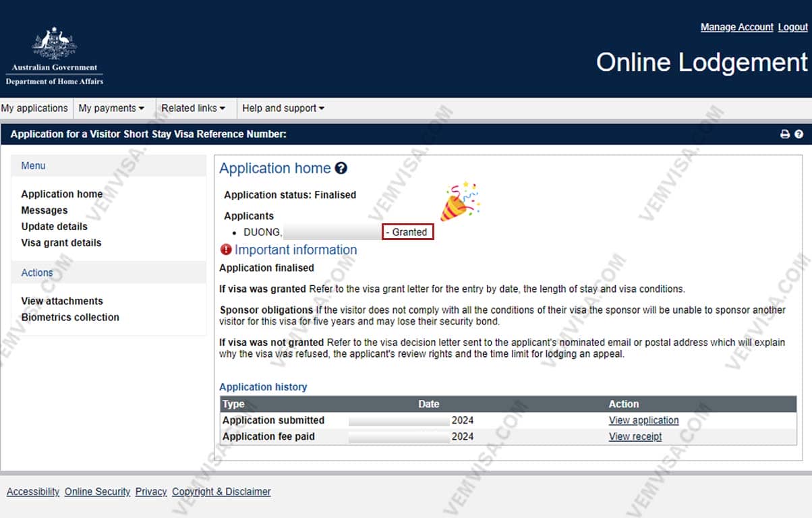Select Application home in the side menu
The height and width of the screenshot is (518, 812).
[x=62, y=194]
